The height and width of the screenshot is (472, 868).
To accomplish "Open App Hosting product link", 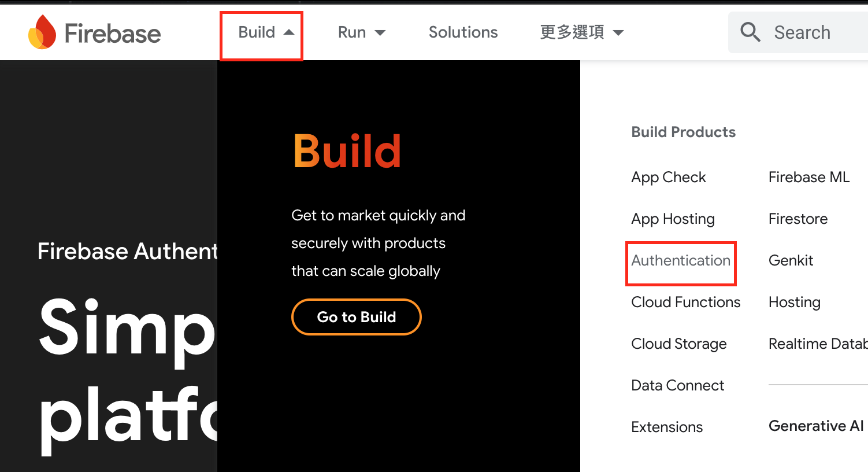I will pos(673,219).
